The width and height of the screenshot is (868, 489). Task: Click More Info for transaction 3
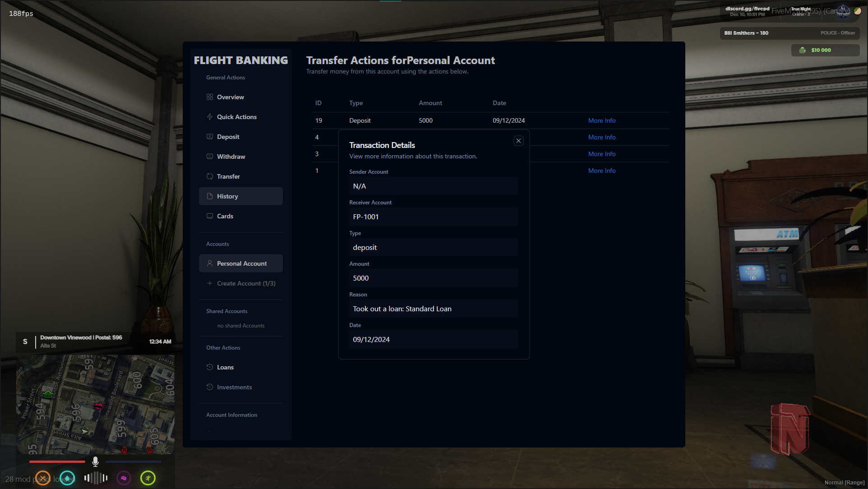pos(601,154)
